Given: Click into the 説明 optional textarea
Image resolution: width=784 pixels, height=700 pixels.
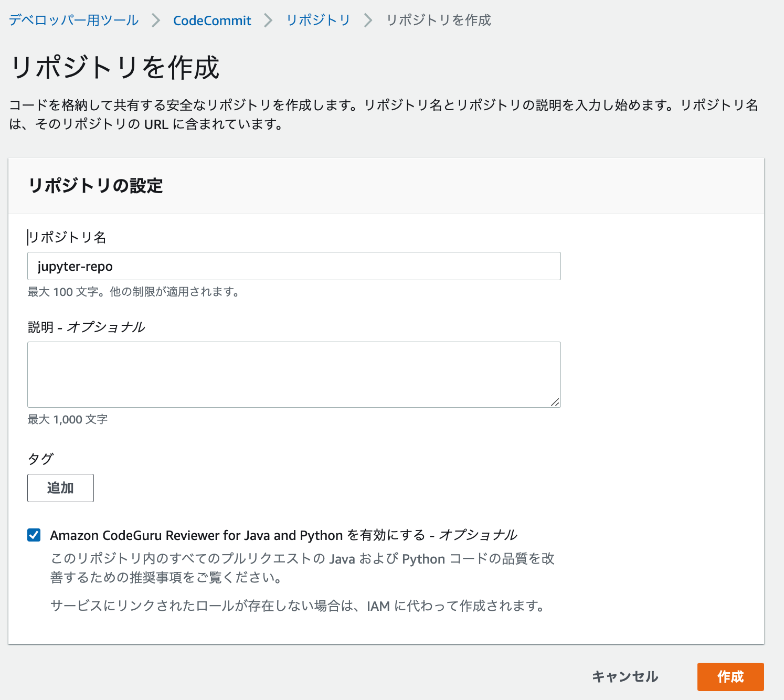Looking at the screenshot, I should pyautogui.click(x=294, y=375).
